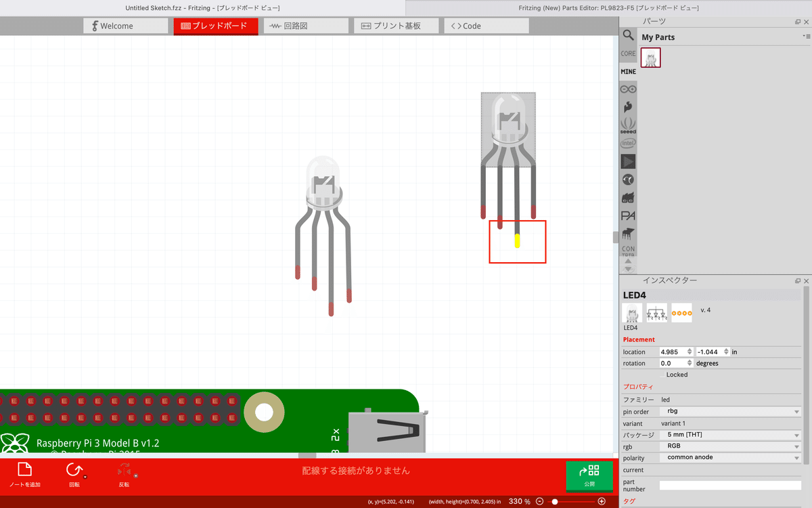Image resolution: width=812 pixels, height=508 pixels.
Task: Click the canvas horizontal scrollbar handle
Action: pyautogui.click(x=307, y=455)
